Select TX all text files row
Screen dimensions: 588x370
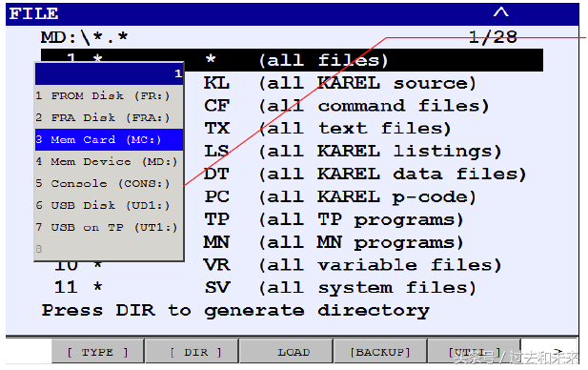(327, 129)
